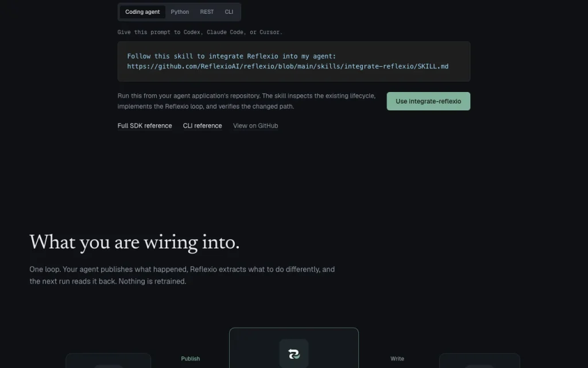Click the SKILL.md GitHub URL line
This screenshot has width=588, height=368.
tap(288, 67)
